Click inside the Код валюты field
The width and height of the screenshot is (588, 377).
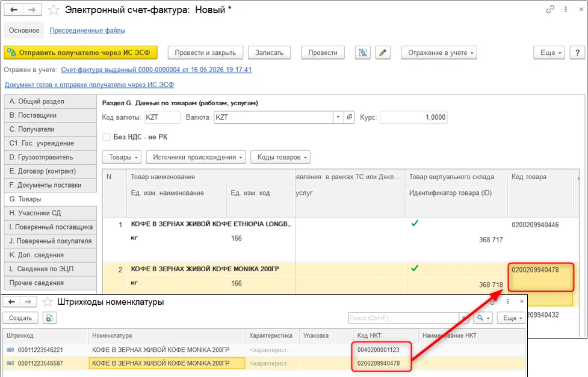(x=162, y=117)
